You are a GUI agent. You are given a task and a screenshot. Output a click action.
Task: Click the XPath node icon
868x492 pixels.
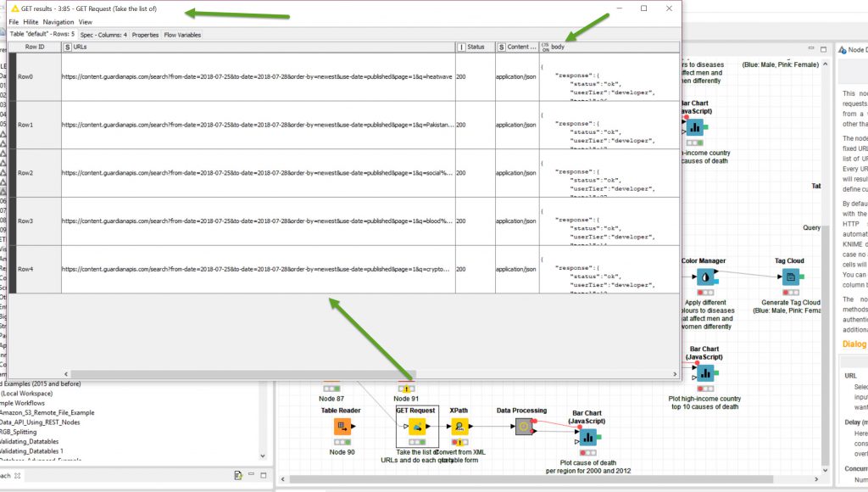click(x=459, y=427)
